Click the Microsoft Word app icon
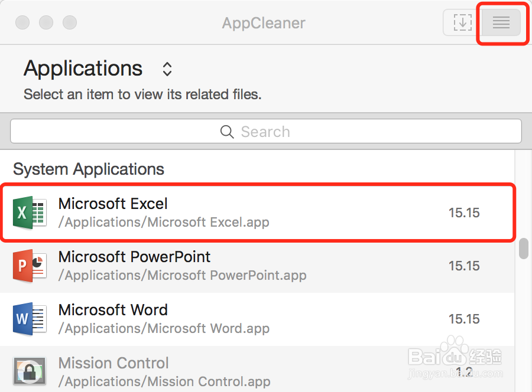This screenshot has width=532, height=392. pos(30,319)
